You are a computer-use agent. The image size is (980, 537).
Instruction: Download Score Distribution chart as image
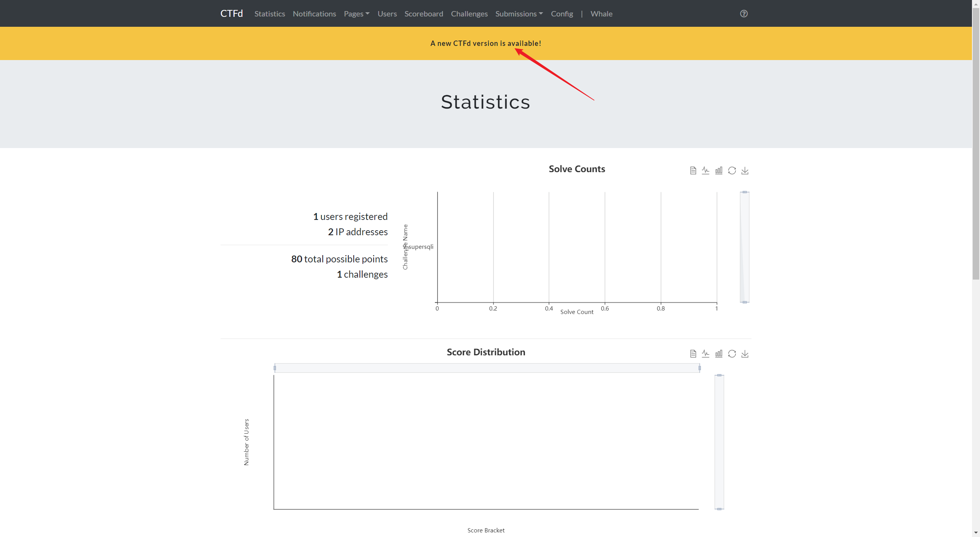click(x=745, y=354)
